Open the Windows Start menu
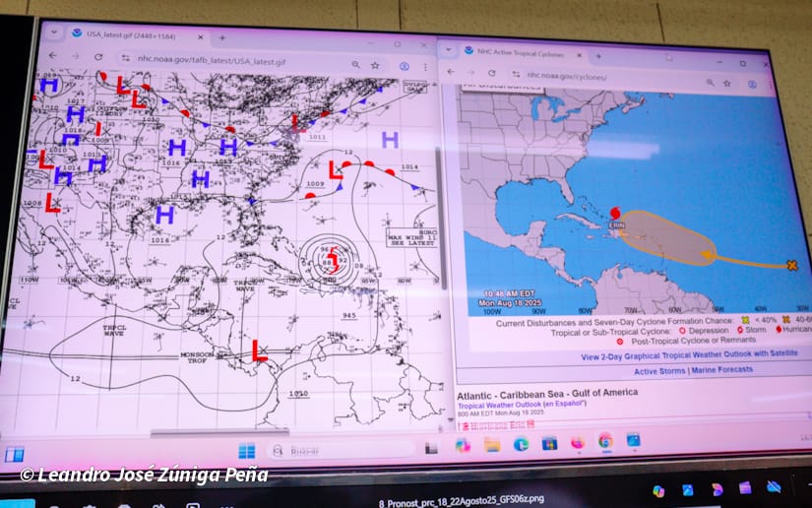The image size is (812, 508). point(246,451)
